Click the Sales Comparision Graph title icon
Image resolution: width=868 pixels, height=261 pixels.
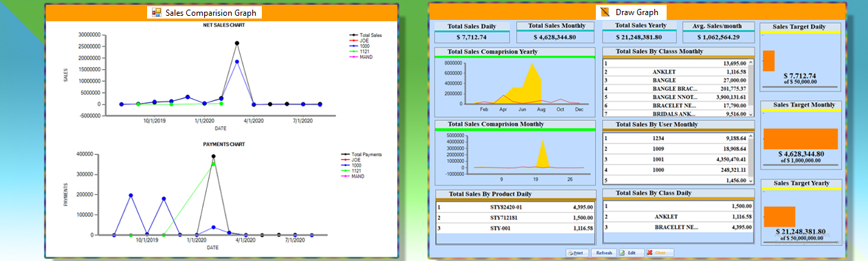[x=157, y=12]
